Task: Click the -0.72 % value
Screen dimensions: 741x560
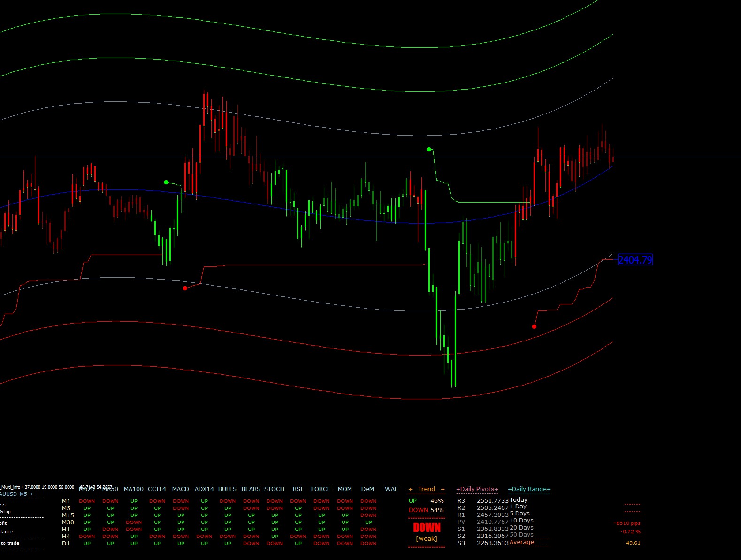Action: 630,532
